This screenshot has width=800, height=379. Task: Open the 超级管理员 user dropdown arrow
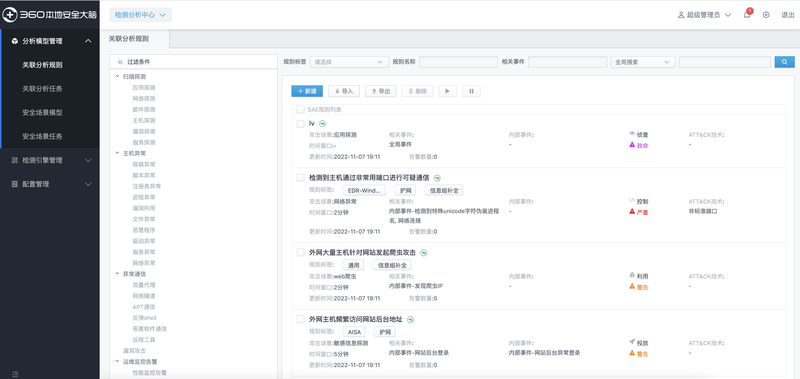(x=728, y=15)
